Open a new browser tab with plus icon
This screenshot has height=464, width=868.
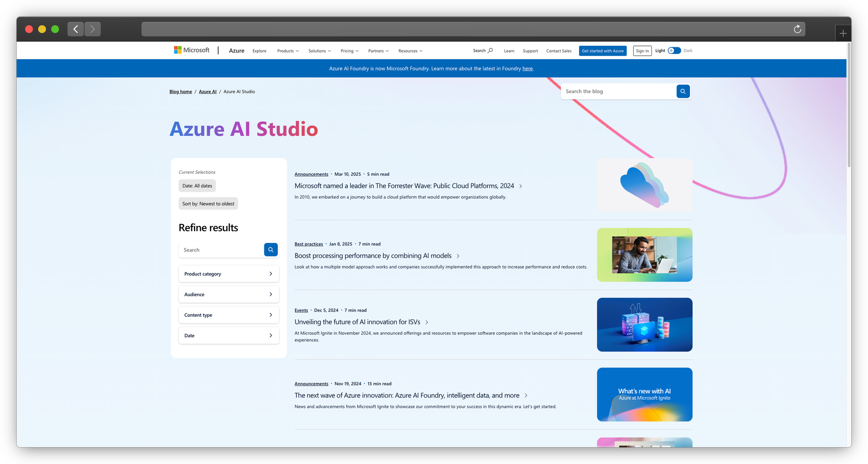pos(843,33)
